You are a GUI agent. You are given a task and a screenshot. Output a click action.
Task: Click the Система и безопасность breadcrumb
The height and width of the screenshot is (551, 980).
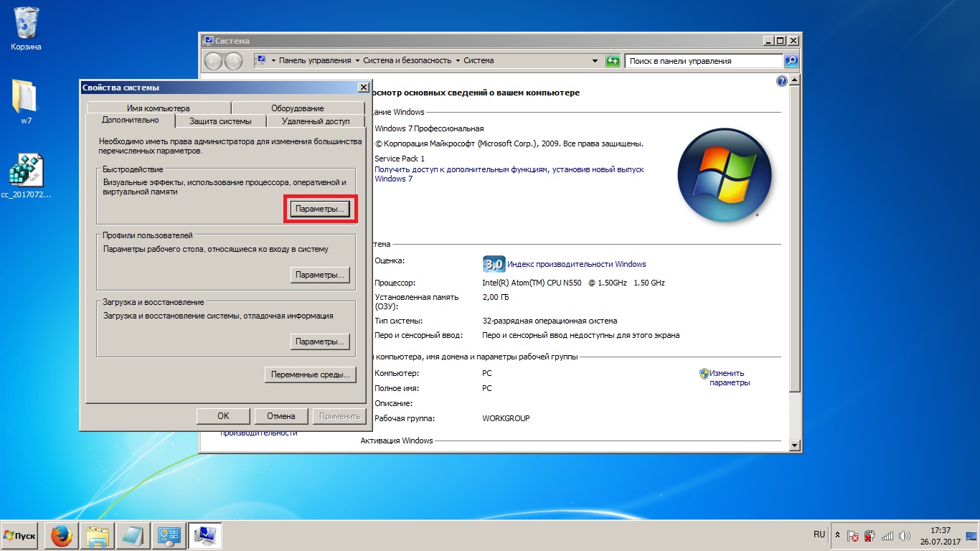click(x=407, y=61)
